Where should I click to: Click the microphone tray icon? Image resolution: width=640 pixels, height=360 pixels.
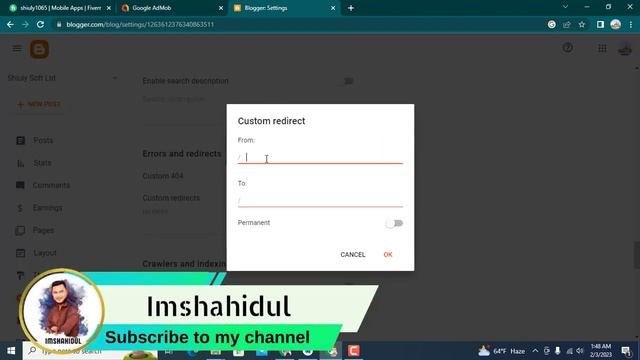tap(558, 351)
